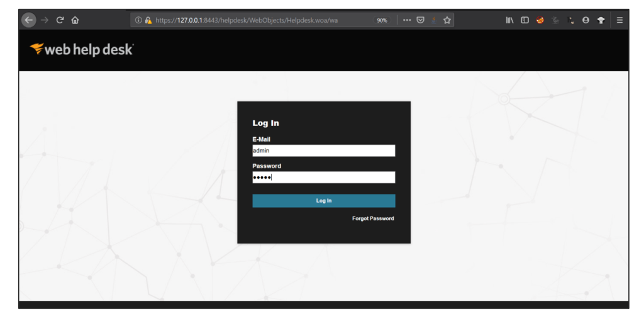Click the 'Log In' heading text

(266, 123)
